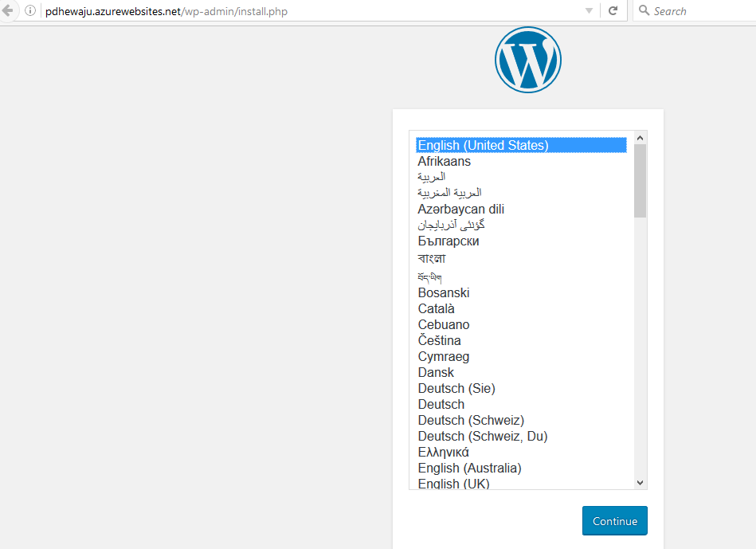This screenshot has height=549, width=756.
Task: Select Ελληνικά language option
Action: click(x=521, y=452)
